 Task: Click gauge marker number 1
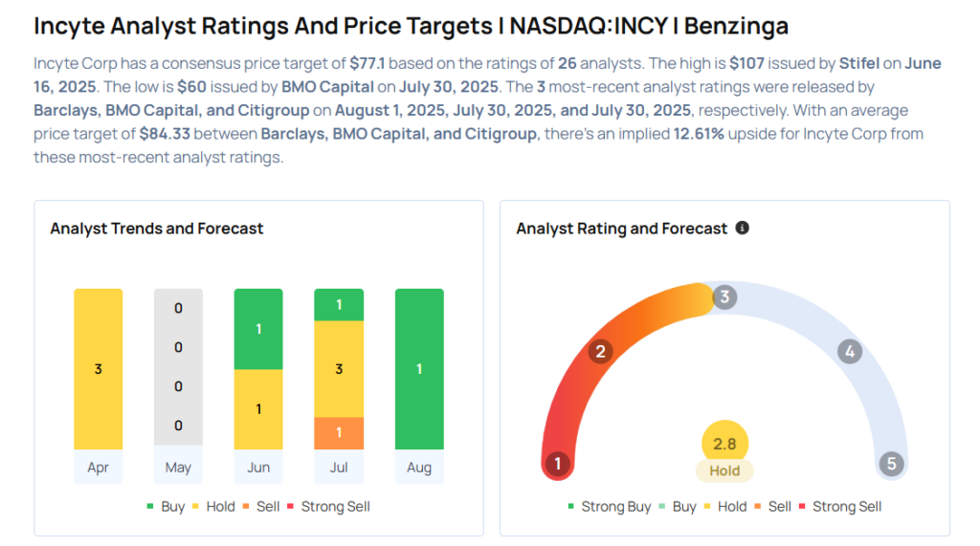click(x=558, y=464)
